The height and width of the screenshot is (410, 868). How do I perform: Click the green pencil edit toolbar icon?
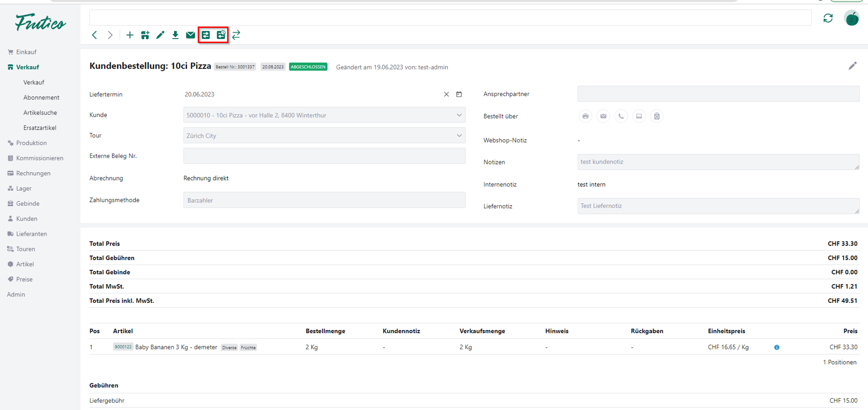(160, 35)
